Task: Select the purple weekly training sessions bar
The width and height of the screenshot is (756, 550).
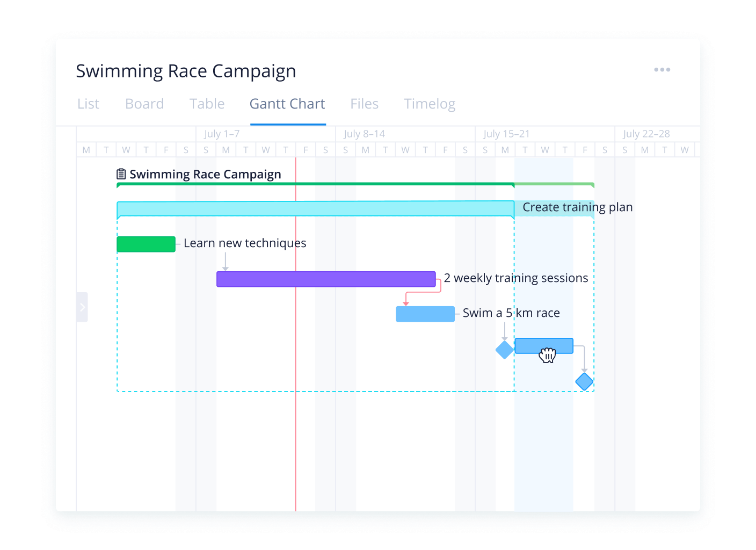Action: pos(326,279)
